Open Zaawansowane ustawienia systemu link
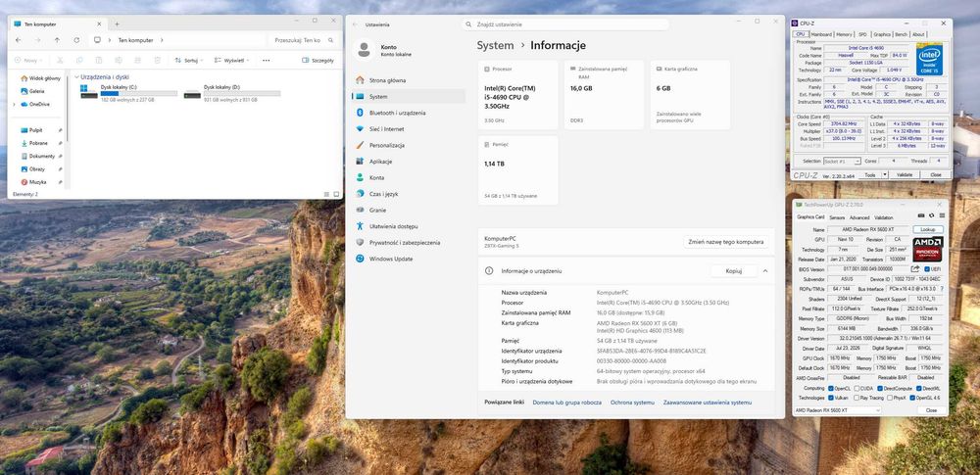 click(708, 403)
